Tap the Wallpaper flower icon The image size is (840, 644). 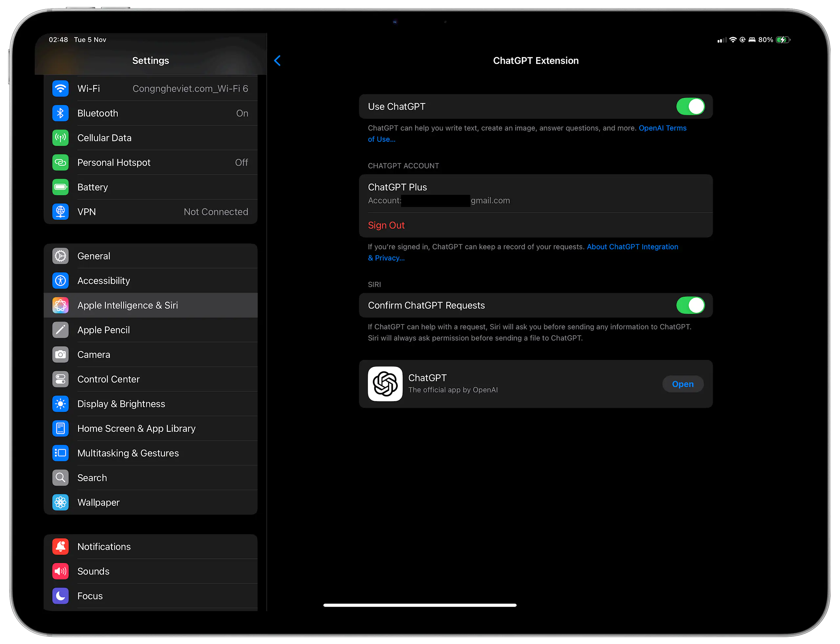60,502
